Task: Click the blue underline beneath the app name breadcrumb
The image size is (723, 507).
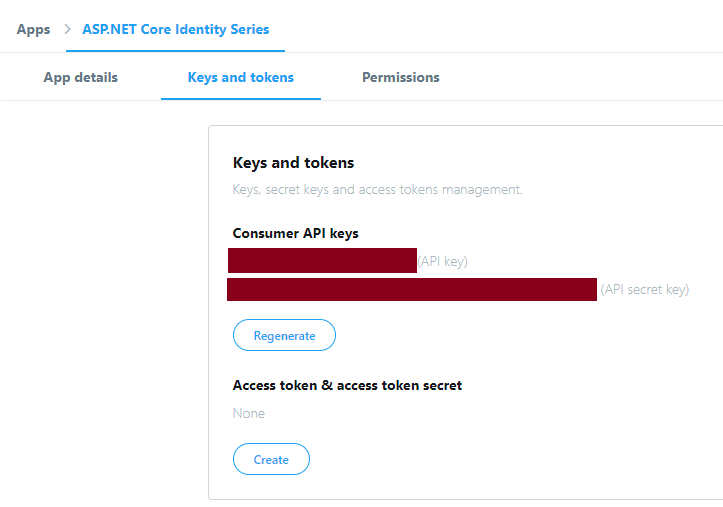Action: [x=176, y=50]
